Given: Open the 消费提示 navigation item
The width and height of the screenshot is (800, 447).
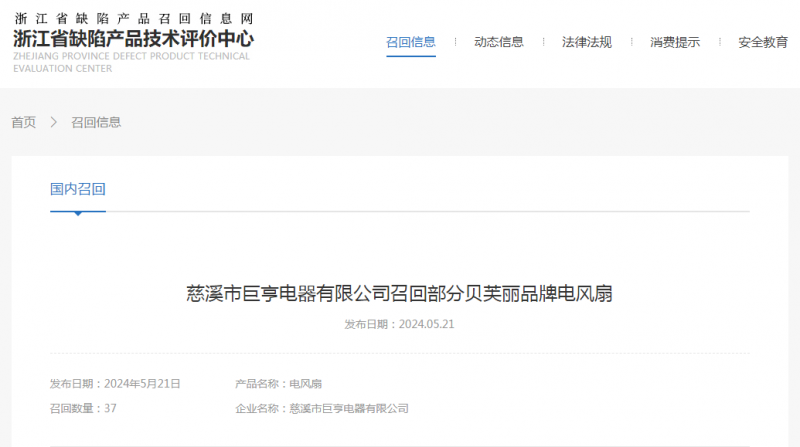Looking at the screenshot, I should [675, 42].
